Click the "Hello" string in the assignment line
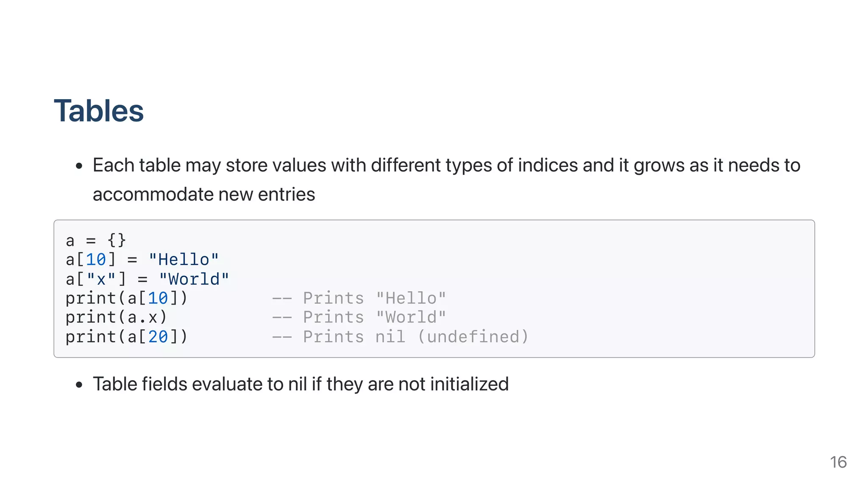The height and width of the screenshot is (488, 868). coord(184,260)
